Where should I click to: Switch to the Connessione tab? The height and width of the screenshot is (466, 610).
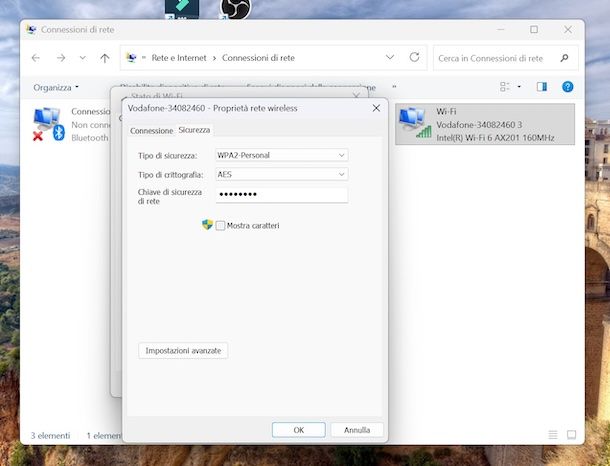[151, 131]
